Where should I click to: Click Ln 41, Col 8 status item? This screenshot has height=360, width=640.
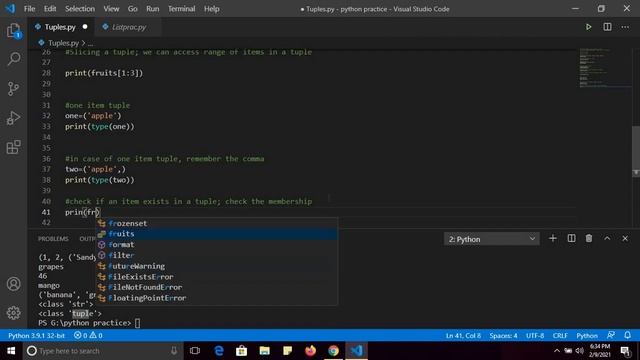(463, 336)
